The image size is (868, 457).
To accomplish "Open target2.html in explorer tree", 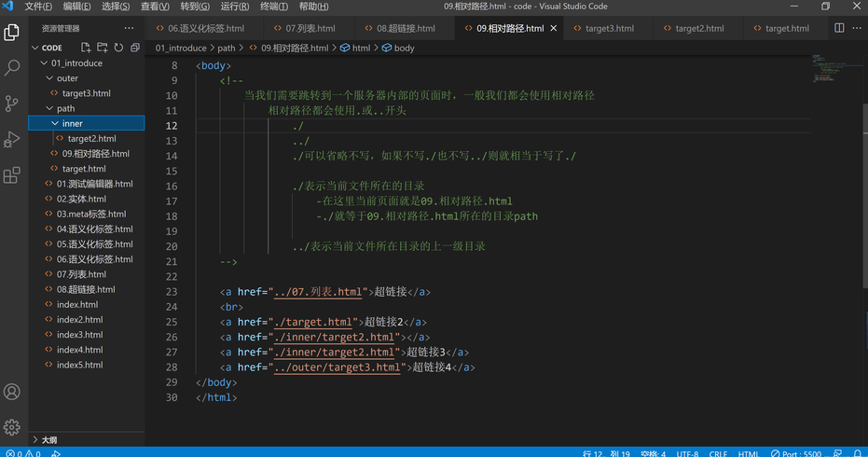I will click(x=87, y=138).
